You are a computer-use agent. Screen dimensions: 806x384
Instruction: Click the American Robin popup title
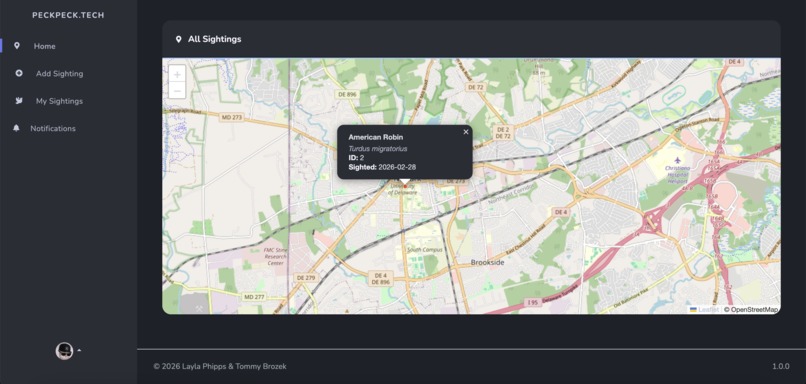tap(376, 137)
